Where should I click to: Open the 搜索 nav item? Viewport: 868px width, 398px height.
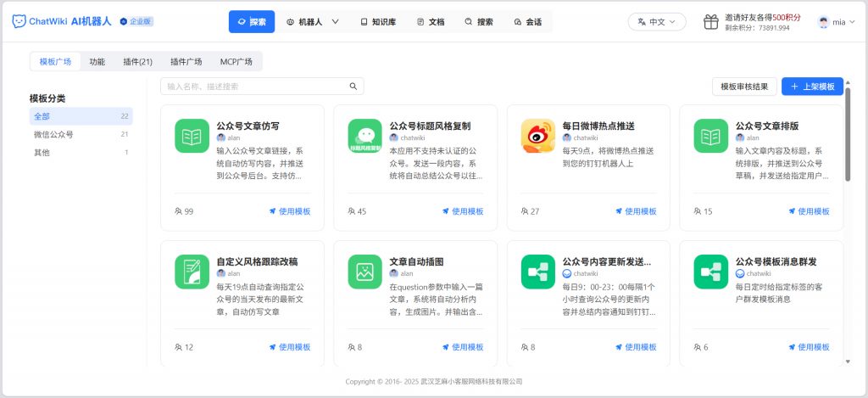tap(479, 22)
